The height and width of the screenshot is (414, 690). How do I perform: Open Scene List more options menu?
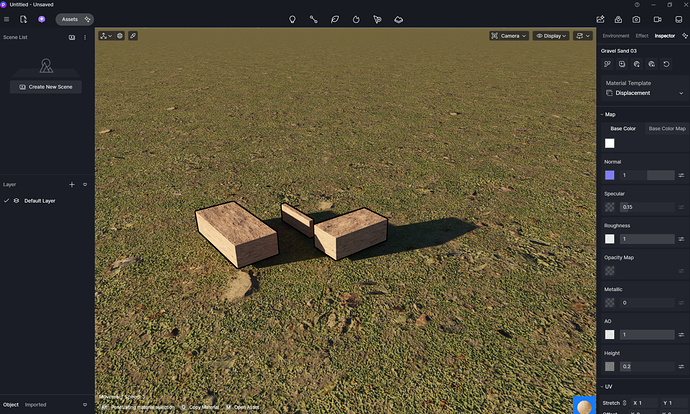click(85, 37)
